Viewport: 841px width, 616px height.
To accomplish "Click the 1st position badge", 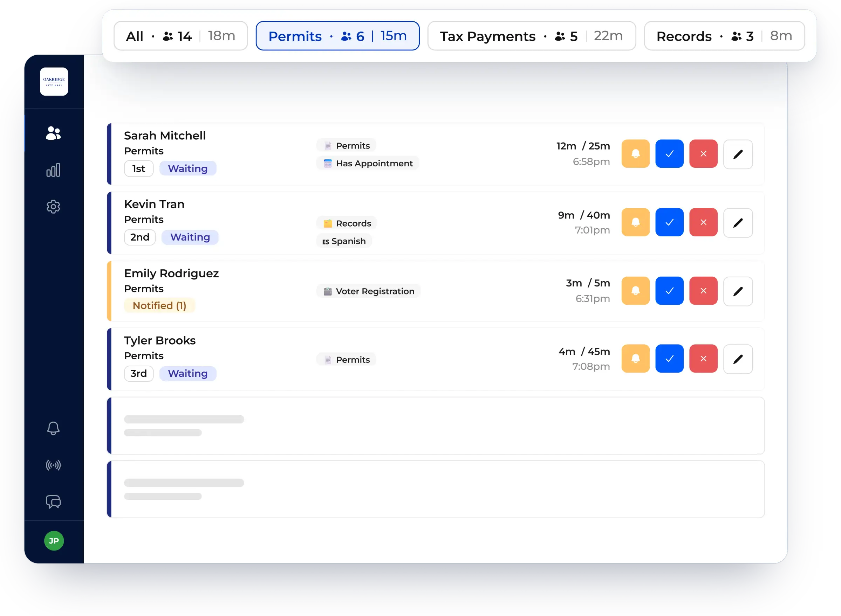I will [138, 168].
